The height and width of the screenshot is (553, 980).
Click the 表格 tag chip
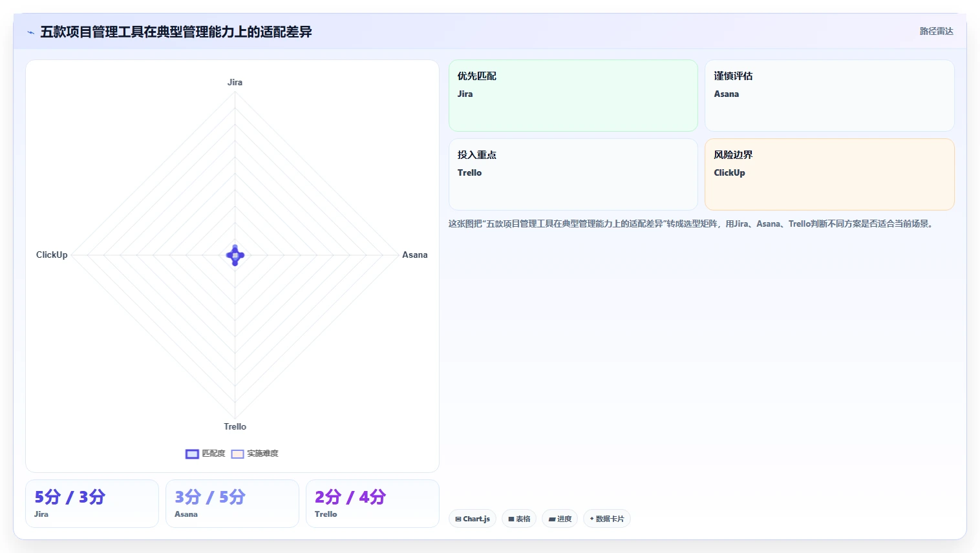click(x=519, y=519)
